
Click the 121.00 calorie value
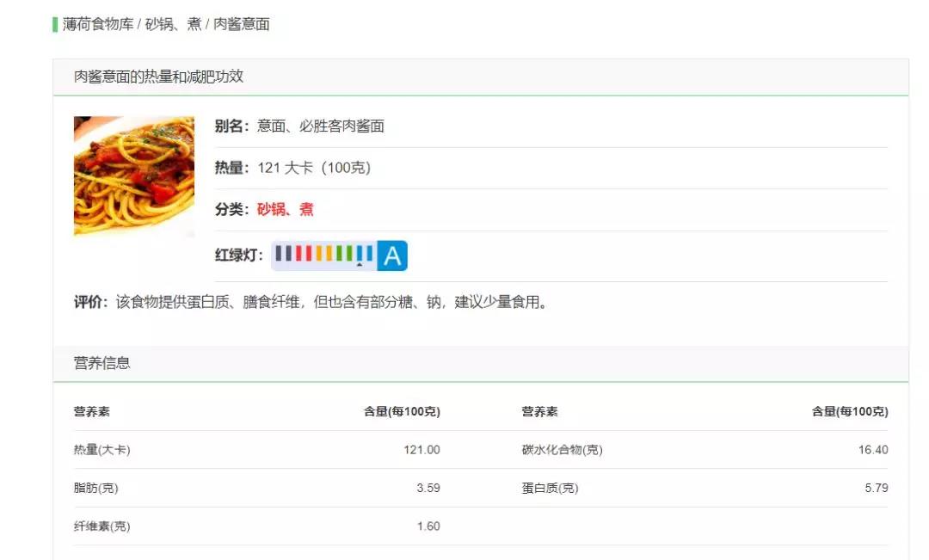tap(421, 450)
